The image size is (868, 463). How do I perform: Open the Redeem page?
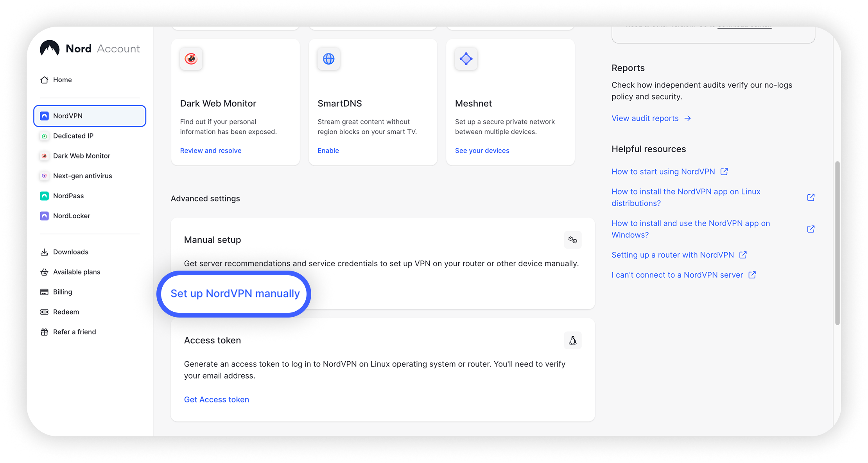click(59, 312)
